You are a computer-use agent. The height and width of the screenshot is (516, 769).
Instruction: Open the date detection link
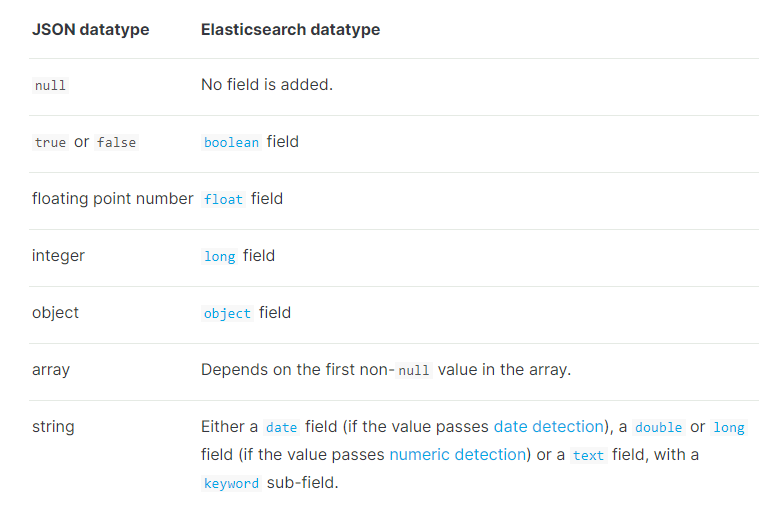pyautogui.click(x=549, y=427)
